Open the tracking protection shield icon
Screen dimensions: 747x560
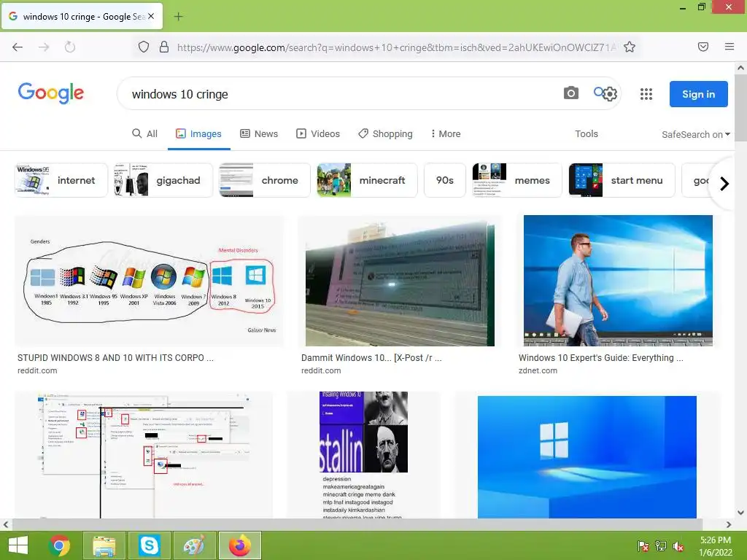pos(144,47)
